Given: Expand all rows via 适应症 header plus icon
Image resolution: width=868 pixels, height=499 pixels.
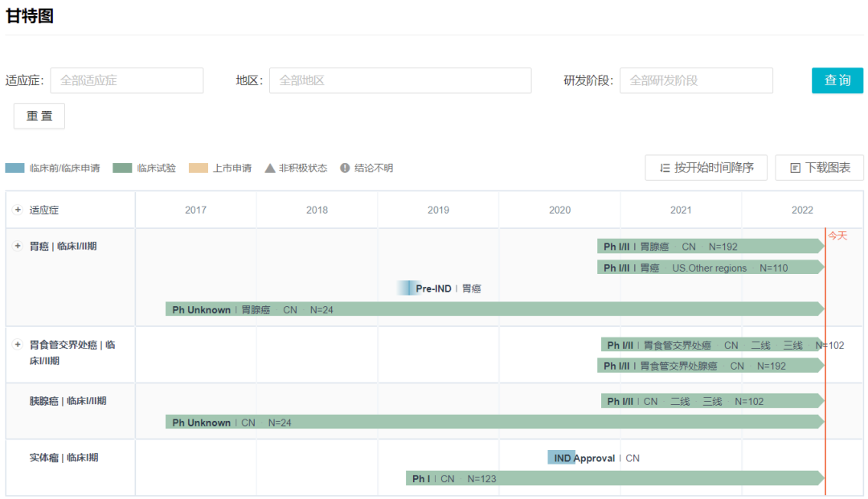Looking at the screenshot, I should point(18,210).
